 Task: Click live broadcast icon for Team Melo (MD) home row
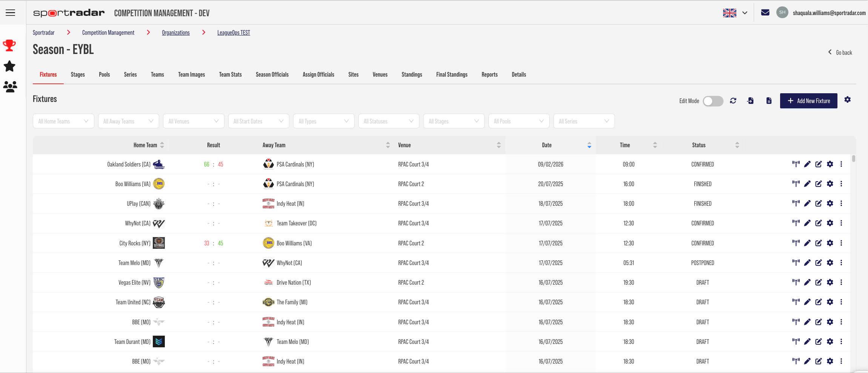796,263
